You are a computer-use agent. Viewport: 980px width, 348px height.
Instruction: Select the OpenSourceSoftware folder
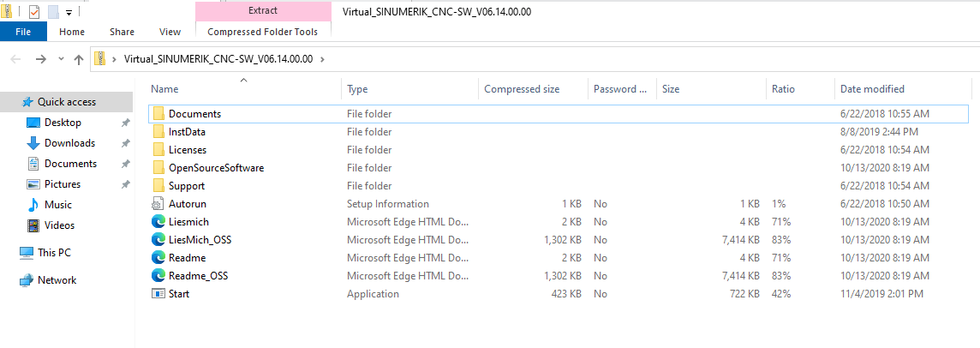[216, 168]
